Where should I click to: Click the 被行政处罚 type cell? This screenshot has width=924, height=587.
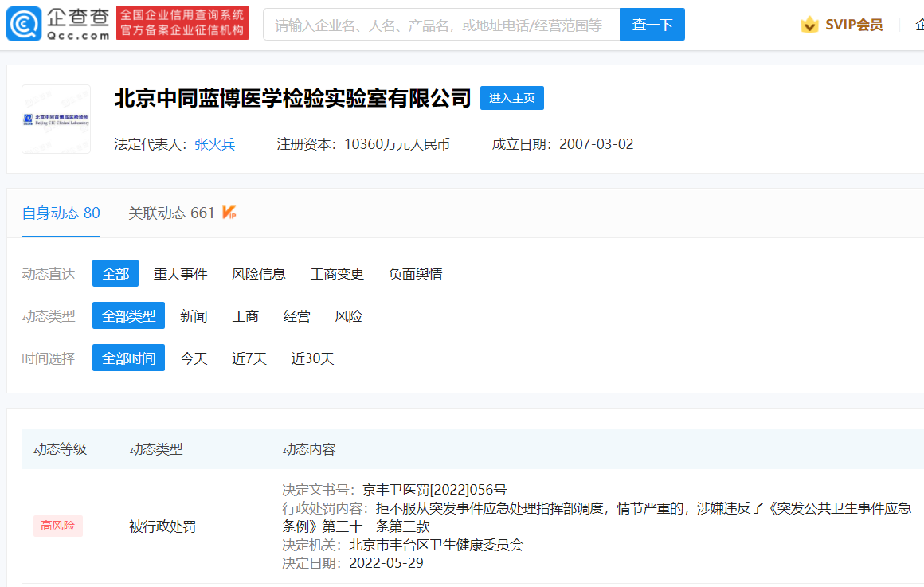(162, 526)
